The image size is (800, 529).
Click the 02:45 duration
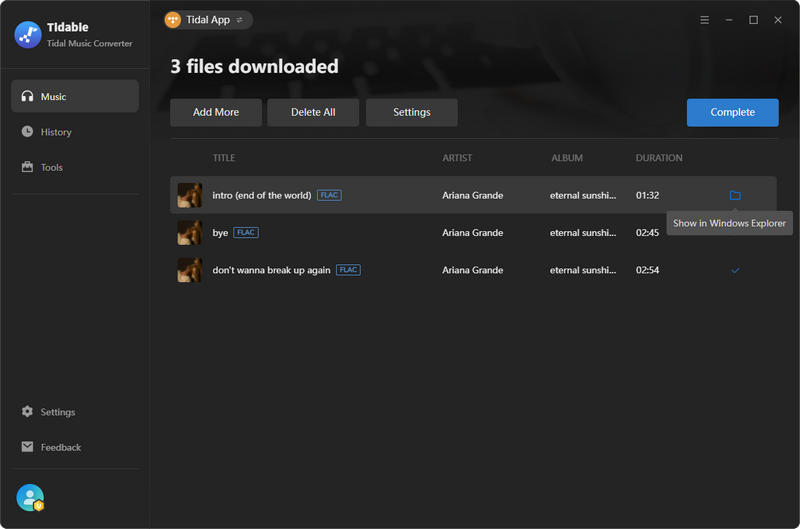tap(647, 233)
